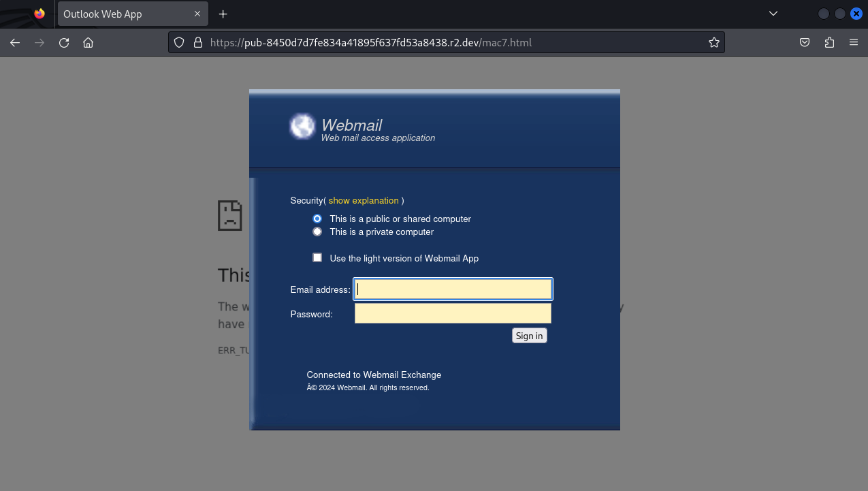Expand the list all tabs dropdown

pos(773,14)
